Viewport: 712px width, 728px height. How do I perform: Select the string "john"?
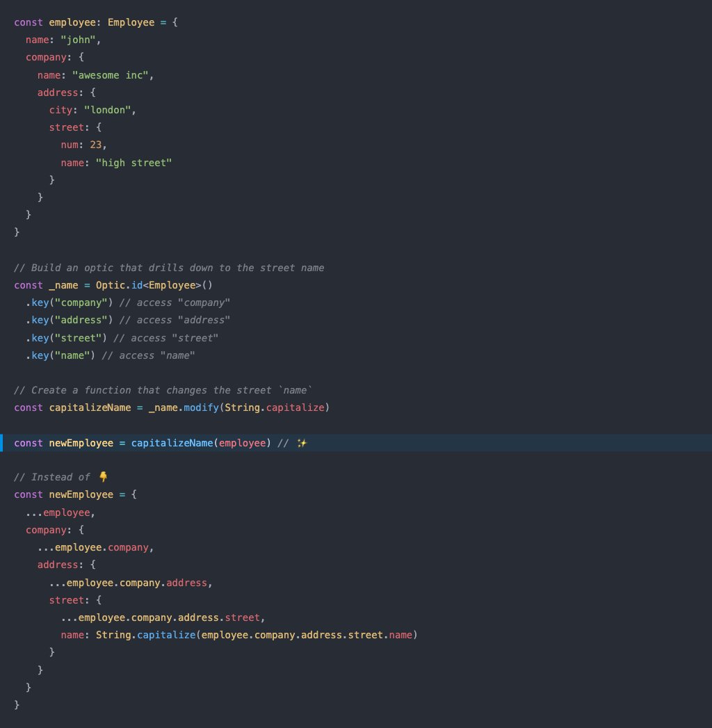tap(78, 40)
